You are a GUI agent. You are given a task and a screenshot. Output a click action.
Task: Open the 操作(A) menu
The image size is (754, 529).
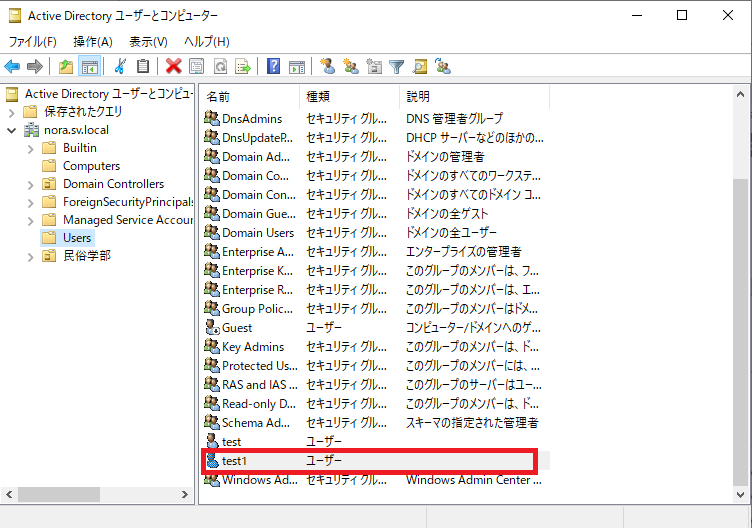(93, 42)
